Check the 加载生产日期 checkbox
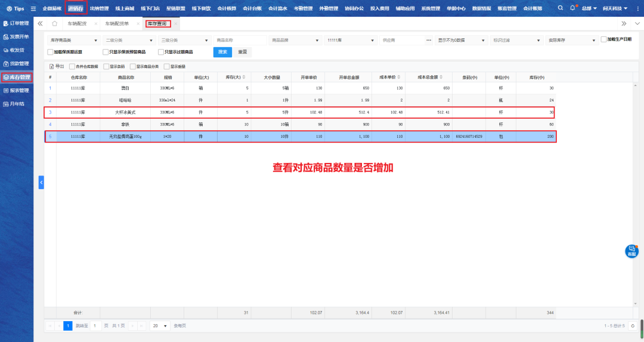The image size is (644, 342). [603, 39]
